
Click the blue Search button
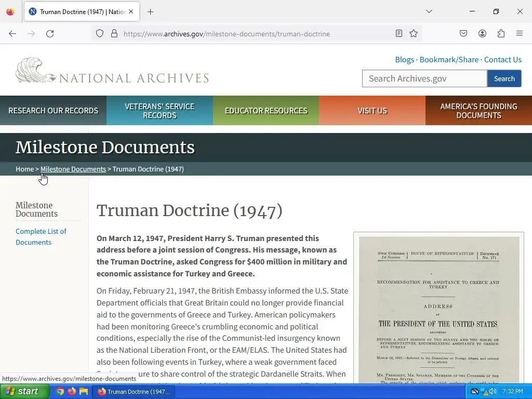point(504,79)
